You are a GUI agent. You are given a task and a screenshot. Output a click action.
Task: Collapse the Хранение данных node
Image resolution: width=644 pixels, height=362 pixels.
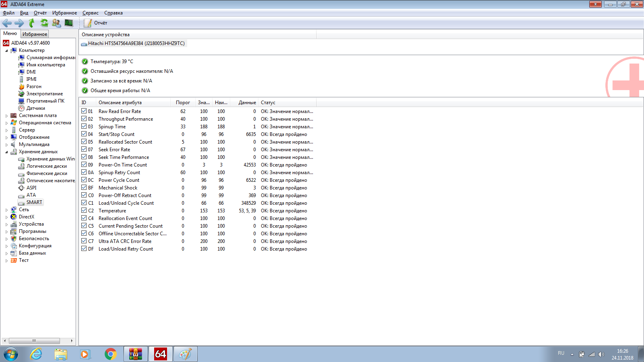point(6,152)
